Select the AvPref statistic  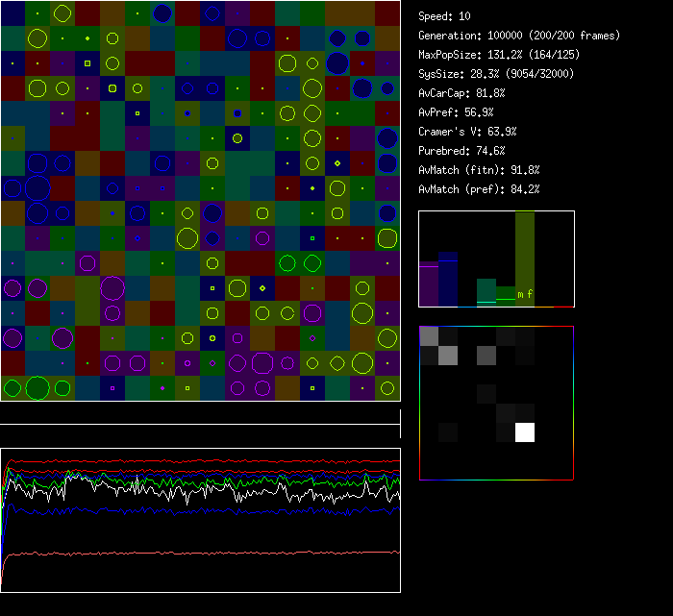coord(456,112)
